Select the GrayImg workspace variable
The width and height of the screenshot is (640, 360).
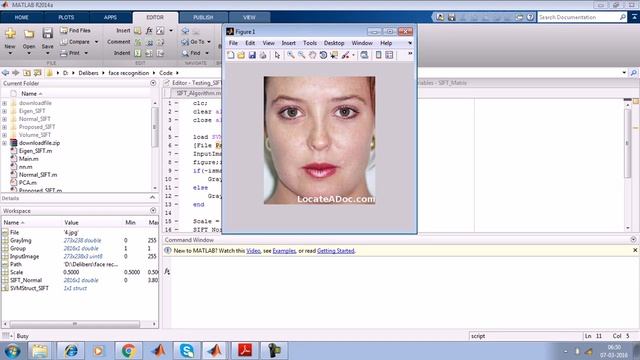pos(20,240)
